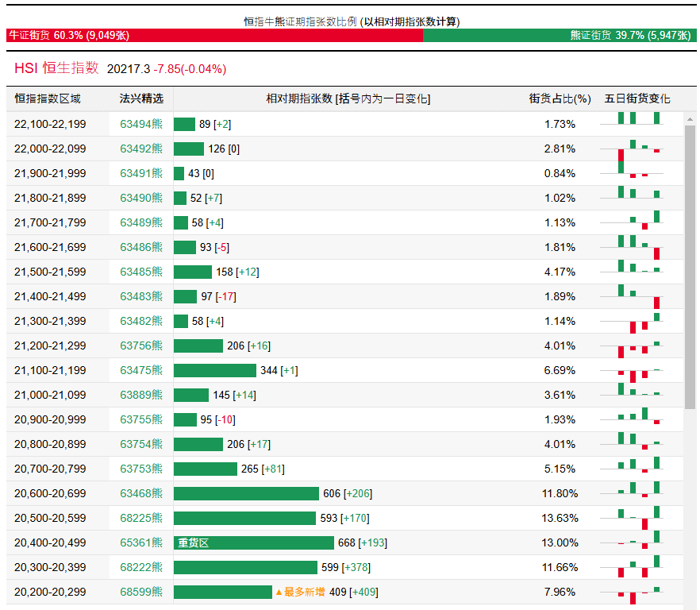Click the 158 [+12] bar value

coord(237,272)
